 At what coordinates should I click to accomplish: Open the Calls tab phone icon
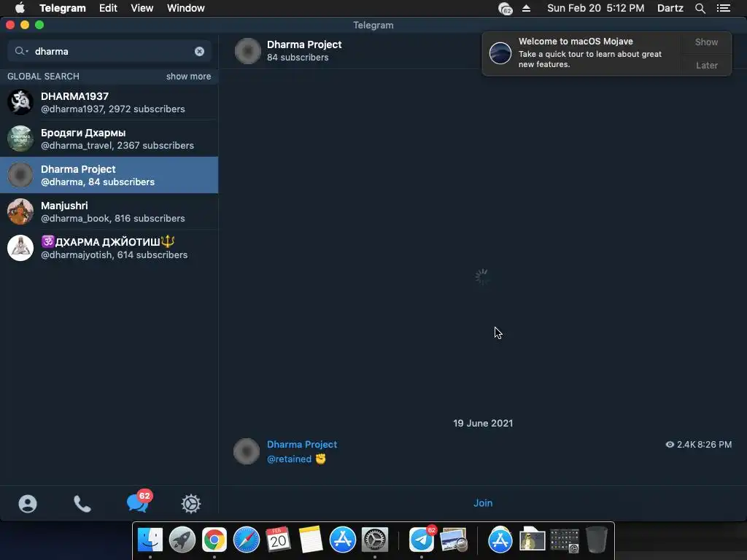tap(82, 503)
